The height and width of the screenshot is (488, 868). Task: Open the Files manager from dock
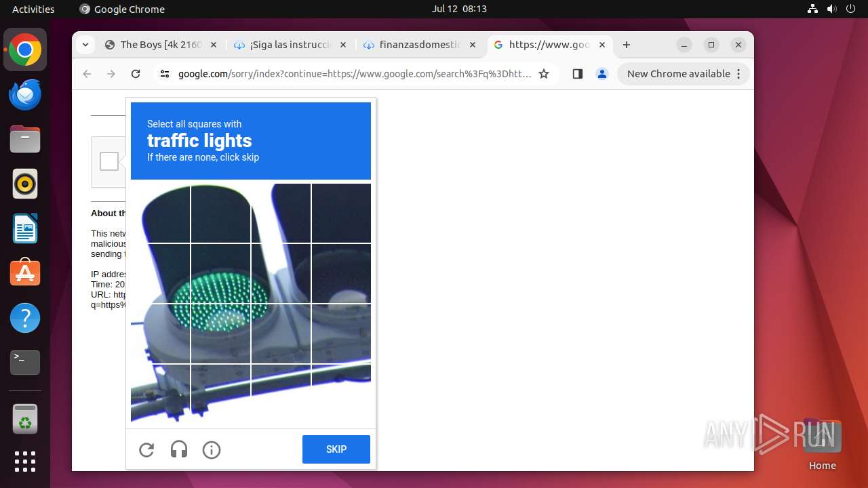[x=25, y=139]
